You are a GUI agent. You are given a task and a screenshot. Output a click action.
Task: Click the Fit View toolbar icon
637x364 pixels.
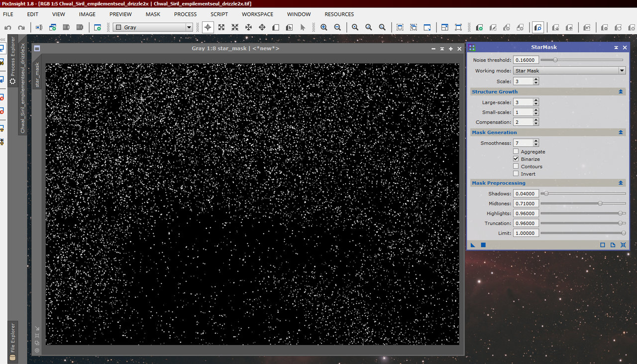coord(458,27)
